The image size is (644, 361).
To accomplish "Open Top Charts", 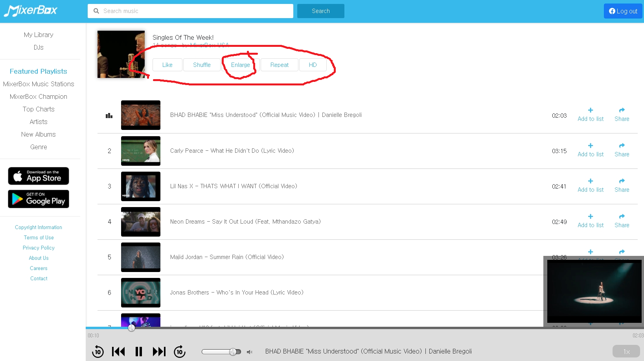I will 39,109.
